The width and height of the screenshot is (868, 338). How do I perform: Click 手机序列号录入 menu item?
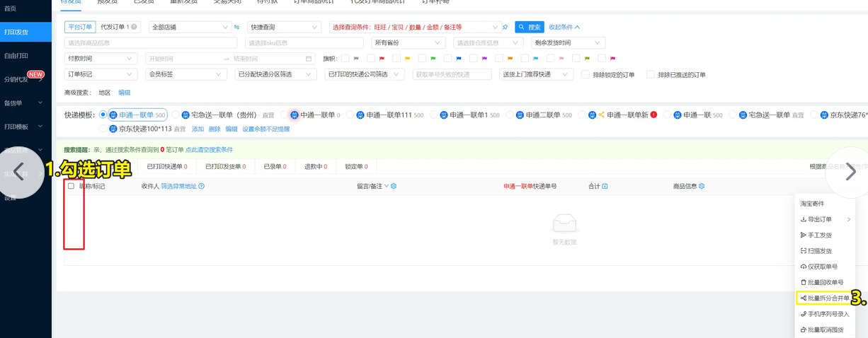click(x=824, y=314)
